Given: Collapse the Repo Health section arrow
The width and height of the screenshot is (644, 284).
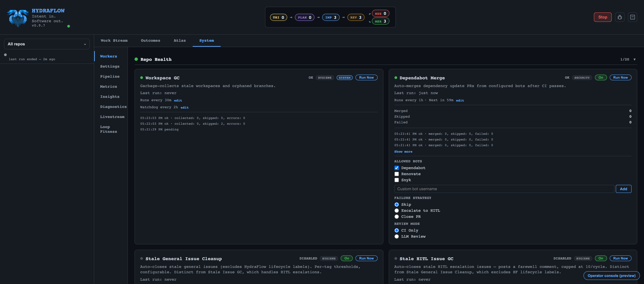Looking at the screenshot, I should click(x=635, y=59).
